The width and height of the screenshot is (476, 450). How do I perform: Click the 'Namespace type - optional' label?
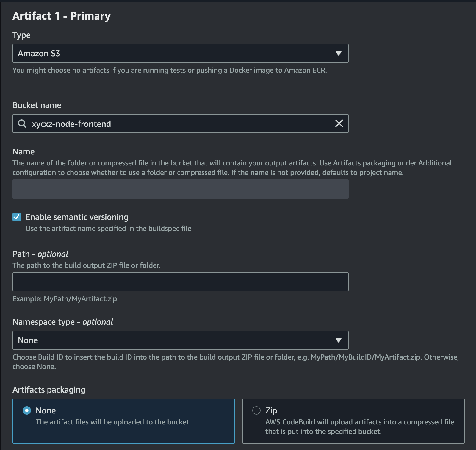[63, 322]
